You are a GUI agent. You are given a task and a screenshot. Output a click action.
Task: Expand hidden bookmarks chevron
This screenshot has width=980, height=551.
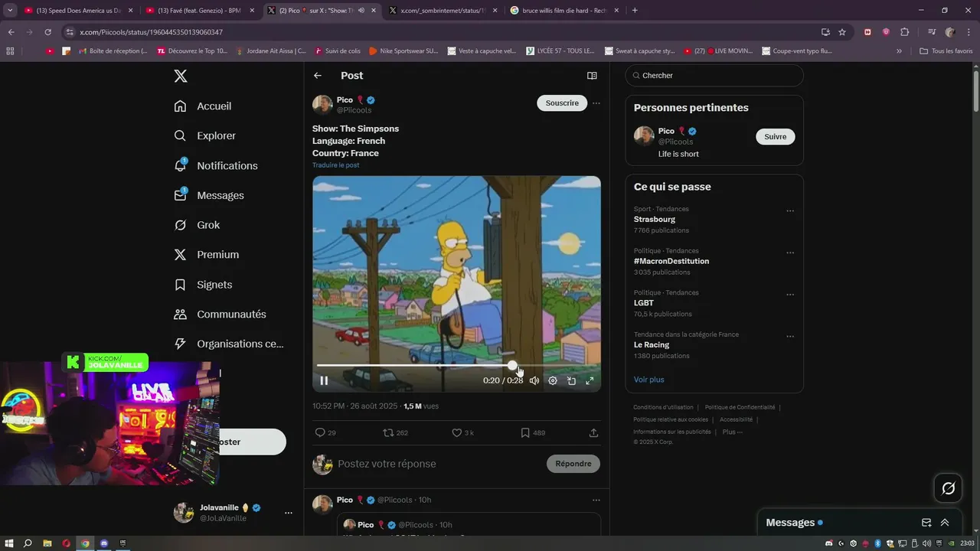pyautogui.click(x=899, y=51)
